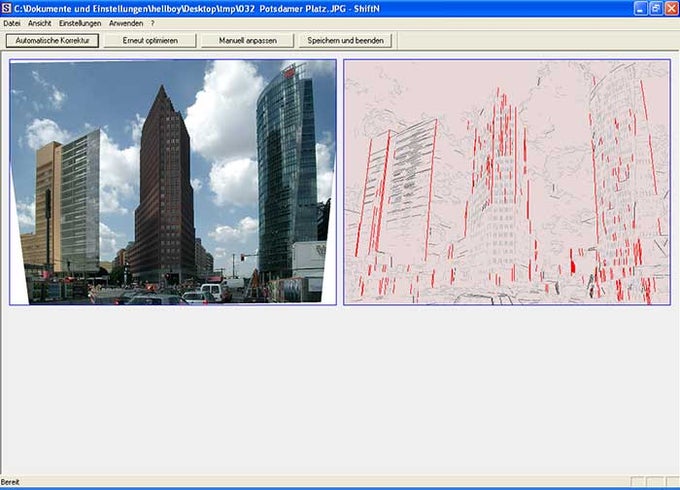This screenshot has height=490, width=680.
Task: Click Manuell anpassen button
Action: click(x=248, y=41)
